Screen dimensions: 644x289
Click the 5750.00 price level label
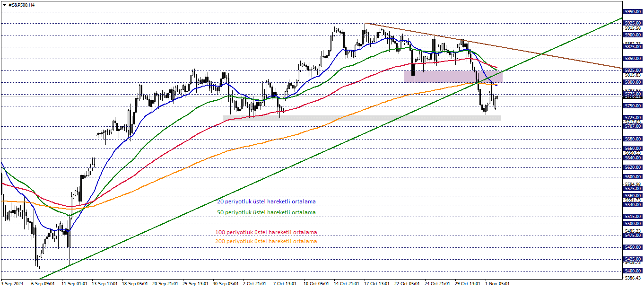pos(633,106)
